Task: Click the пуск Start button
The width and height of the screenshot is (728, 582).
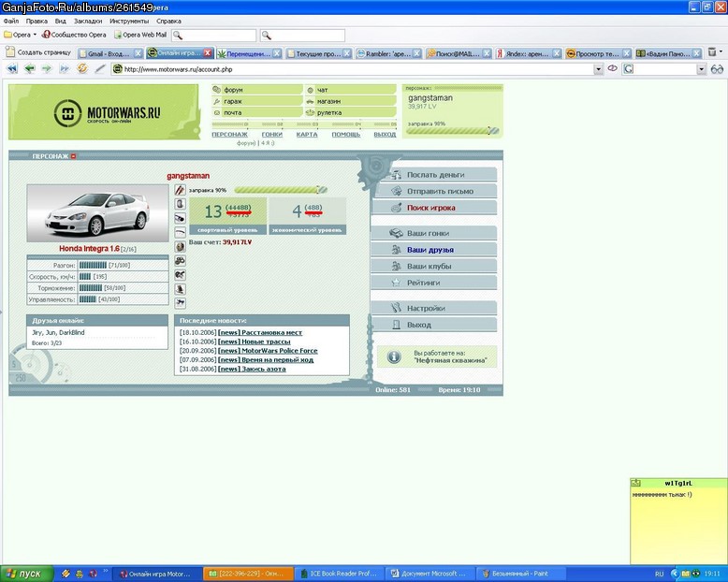Action: [27, 574]
